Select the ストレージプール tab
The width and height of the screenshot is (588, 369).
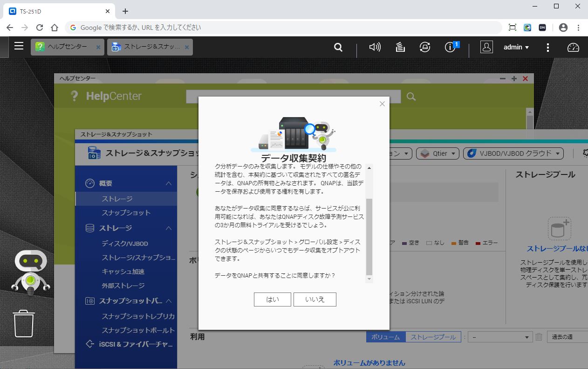(433, 337)
